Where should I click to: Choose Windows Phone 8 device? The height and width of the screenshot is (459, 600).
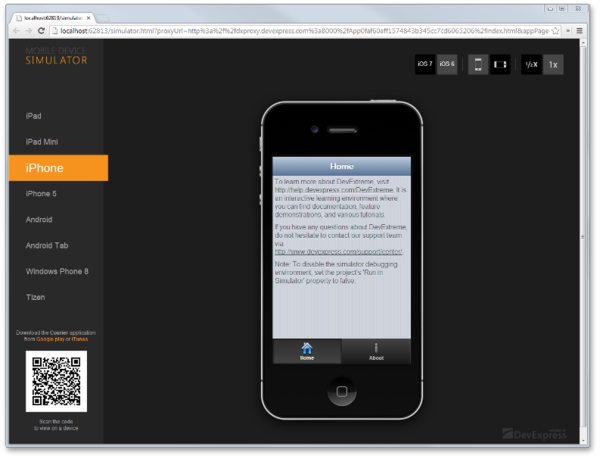(x=58, y=271)
